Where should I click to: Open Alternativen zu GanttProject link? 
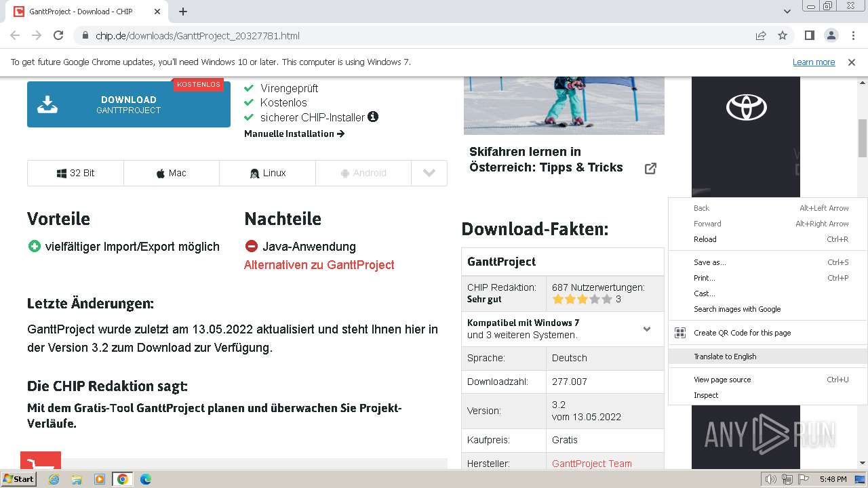point(319,265)
